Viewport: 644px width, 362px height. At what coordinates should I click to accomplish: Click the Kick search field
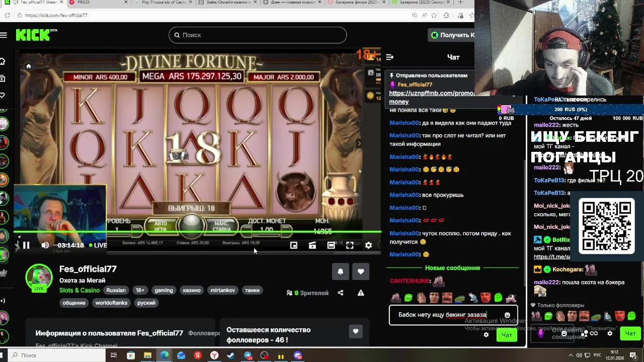(258, 35)
